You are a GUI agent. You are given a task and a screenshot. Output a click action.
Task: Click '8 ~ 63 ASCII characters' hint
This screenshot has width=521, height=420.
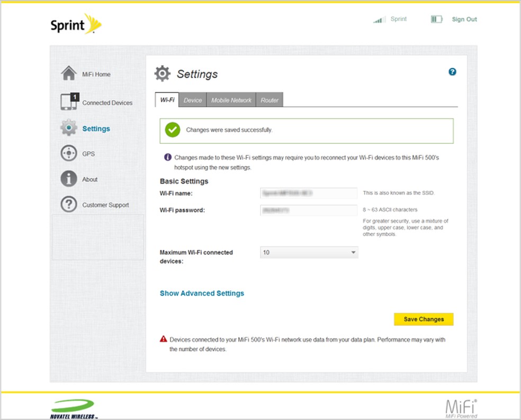click(x=390, y=209)
